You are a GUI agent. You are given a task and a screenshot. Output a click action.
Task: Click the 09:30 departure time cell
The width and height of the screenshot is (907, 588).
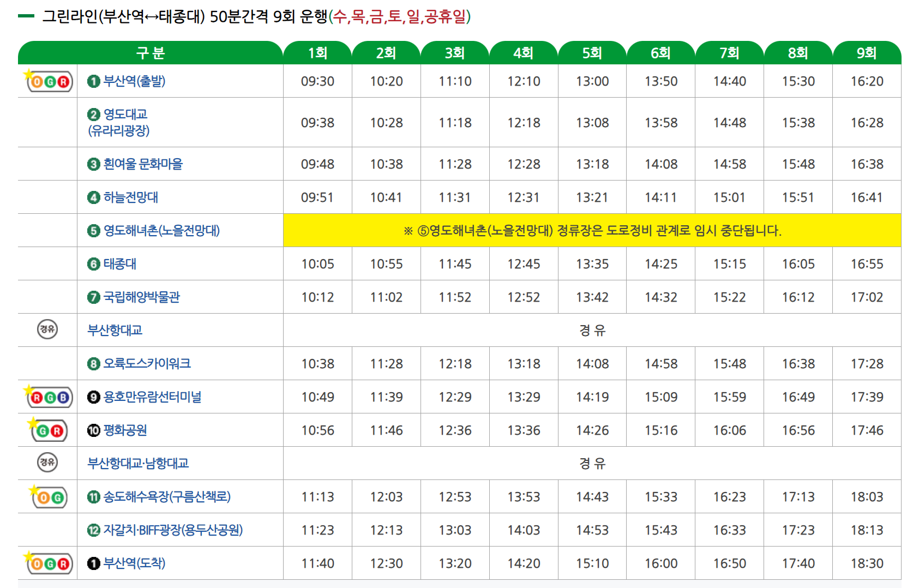click(x=317, y=81)
